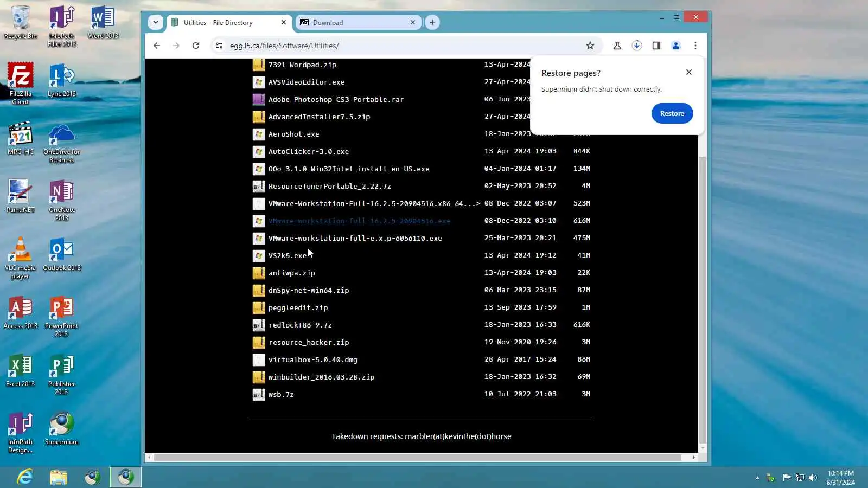Download winbuilder_2016.03.28.zip

(x=321, y=377)
